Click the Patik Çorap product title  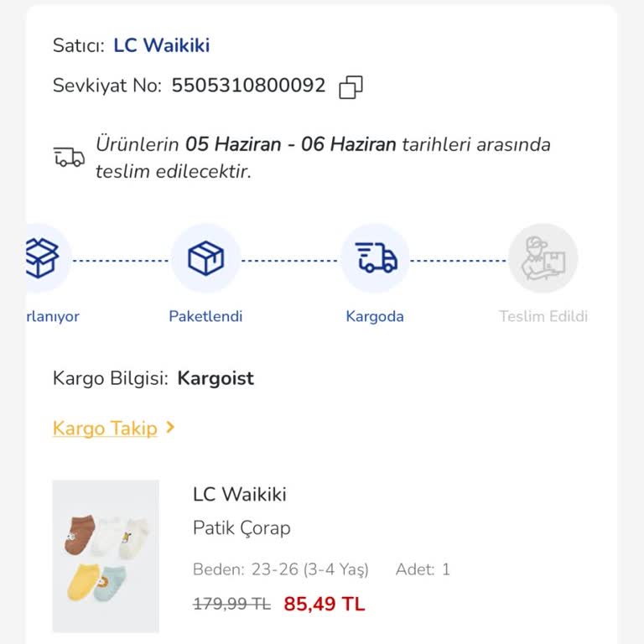pyautogui.click(x=241, y=528)
